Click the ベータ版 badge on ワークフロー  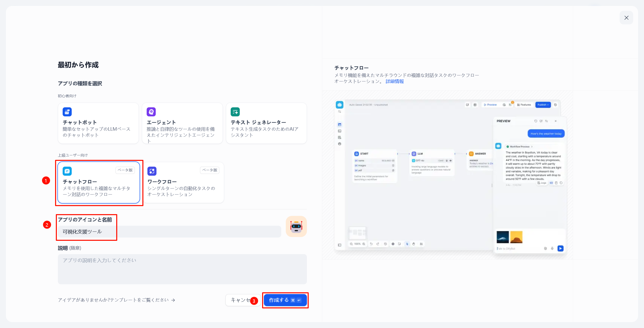(210, 170)
